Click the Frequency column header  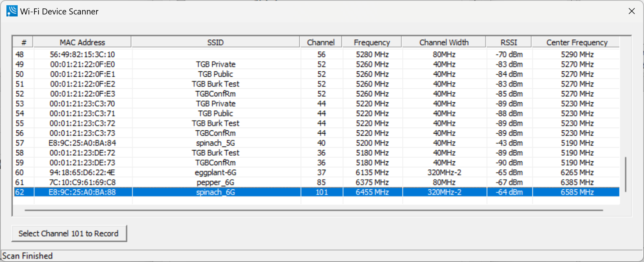point(372,42)
